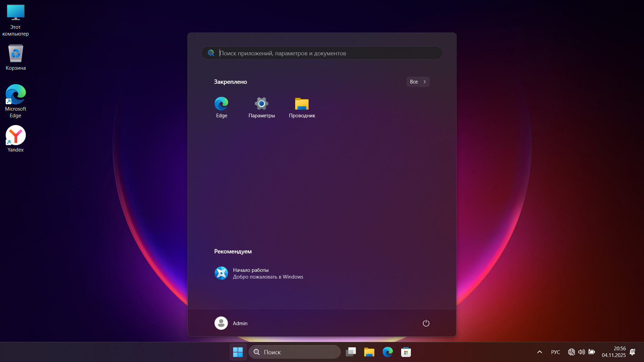Open Task View on taskbar
Screen dimensions: 644x362
point(351,352)
